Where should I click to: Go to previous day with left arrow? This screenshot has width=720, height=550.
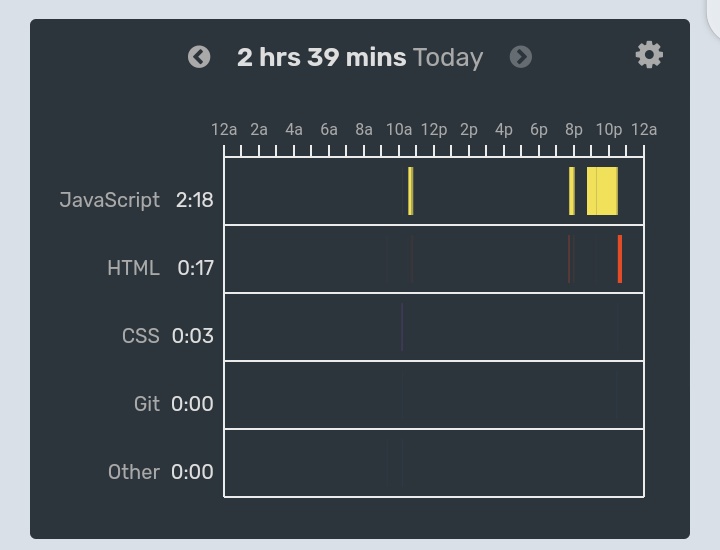tap(199, 57)
